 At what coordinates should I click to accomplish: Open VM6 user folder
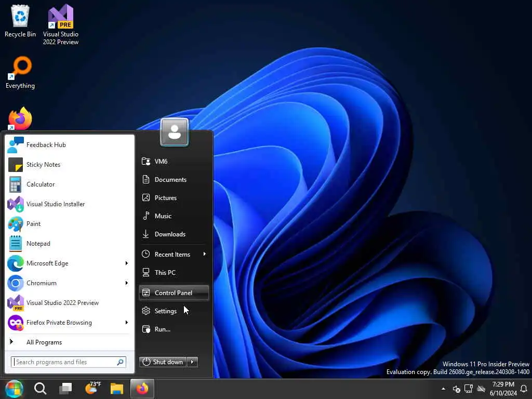click(x=174, y=161)
